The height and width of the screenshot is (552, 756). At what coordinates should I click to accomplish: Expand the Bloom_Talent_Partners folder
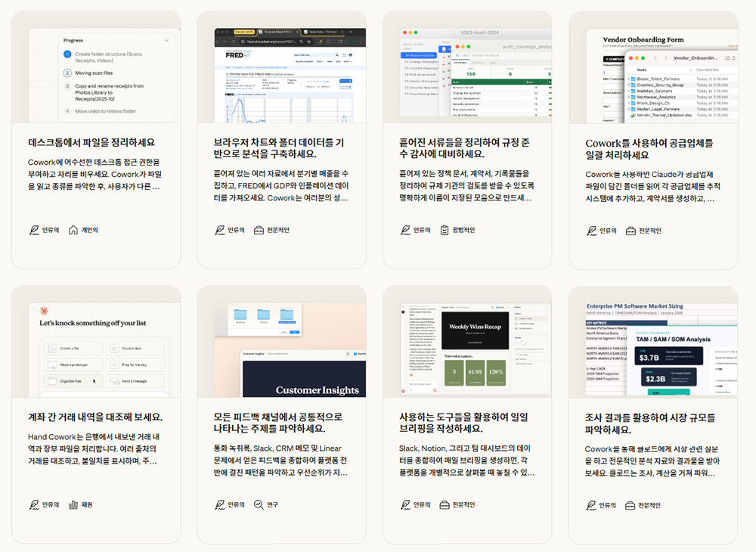click(x=629, y=77)
